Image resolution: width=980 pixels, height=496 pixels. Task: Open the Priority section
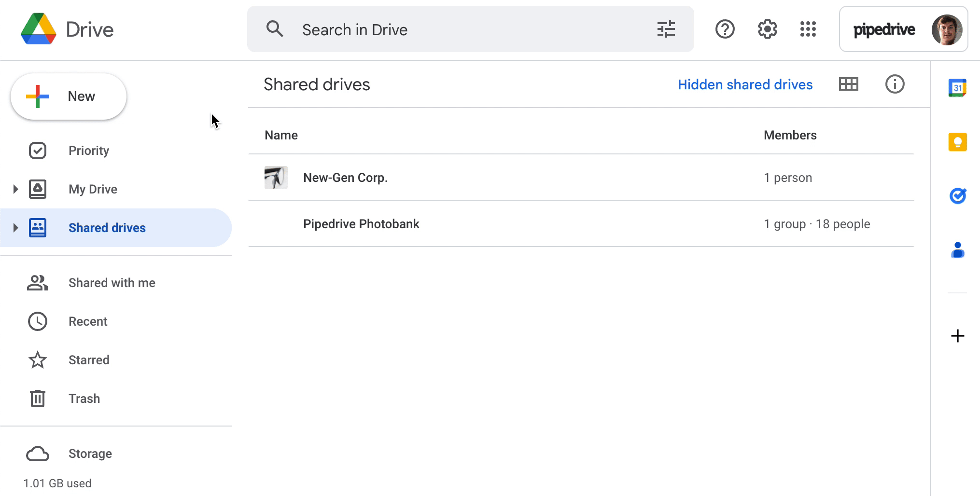[x=88, y=150]
